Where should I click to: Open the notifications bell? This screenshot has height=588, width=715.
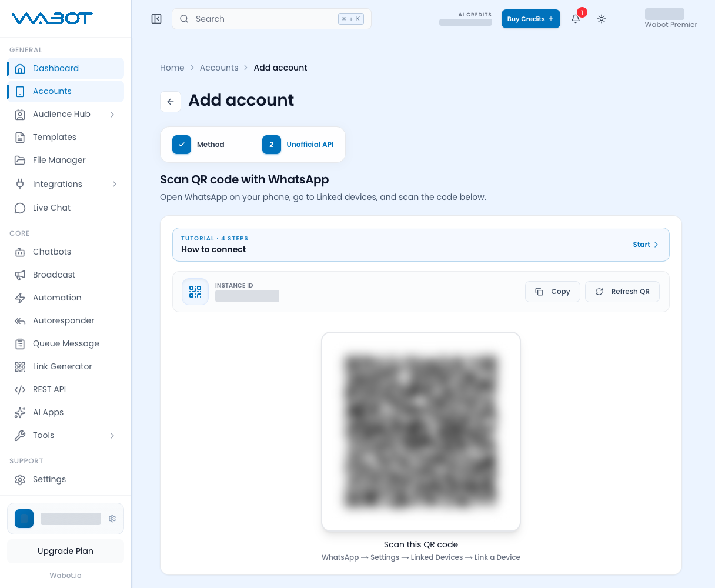coord(576,19)
